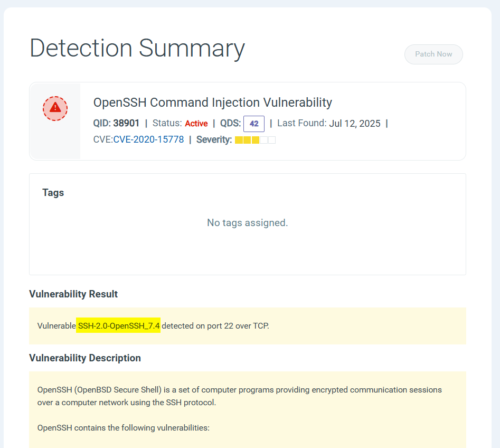Click the Vulnerability Description heading

[x=85, y=358]
